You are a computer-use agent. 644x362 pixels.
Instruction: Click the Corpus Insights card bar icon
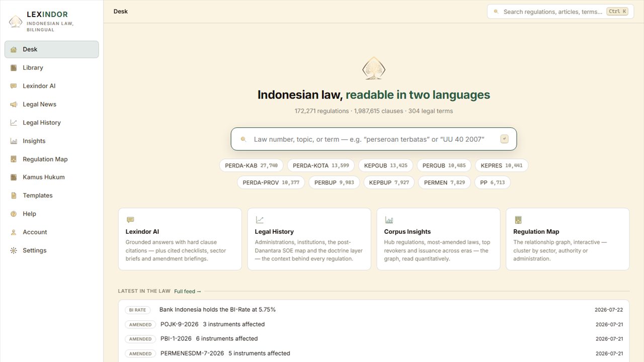point(389,220)
